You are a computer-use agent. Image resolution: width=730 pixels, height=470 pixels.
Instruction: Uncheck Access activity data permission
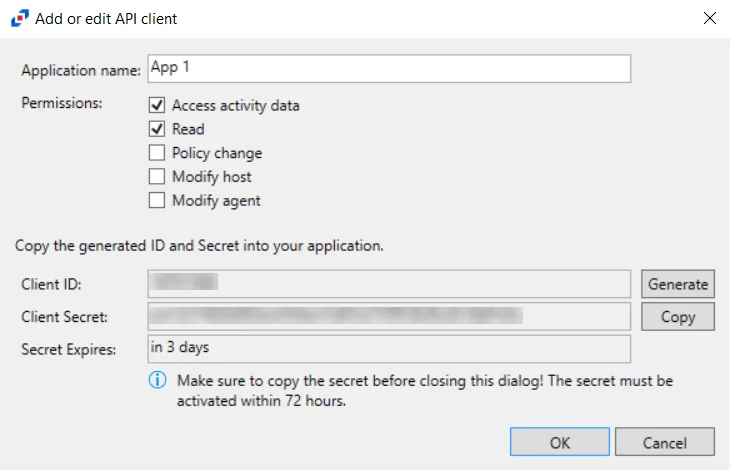coord(157,105)
